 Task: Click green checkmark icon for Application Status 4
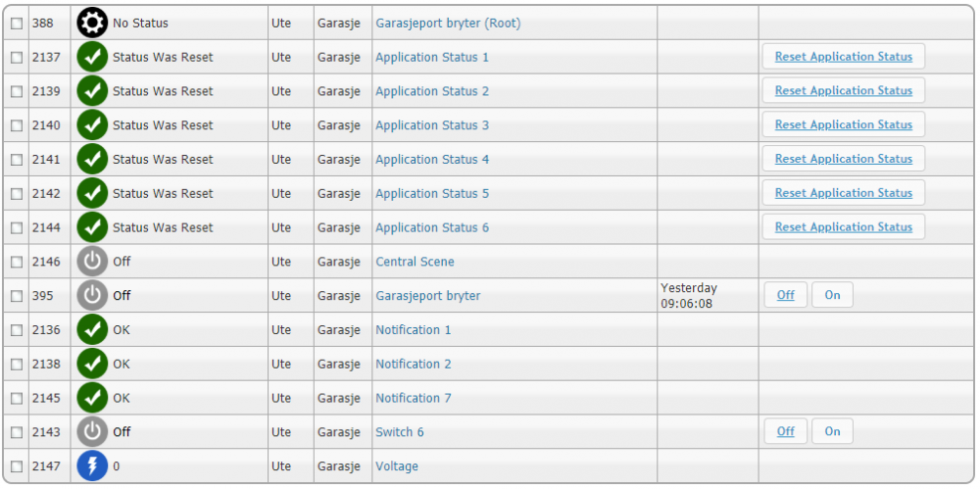point(92,159)
